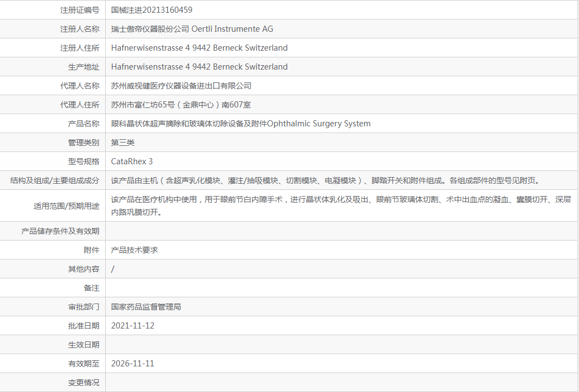The image size is (579, 392).
Task: Click the 产品名称 label
Action: [84, 124]
